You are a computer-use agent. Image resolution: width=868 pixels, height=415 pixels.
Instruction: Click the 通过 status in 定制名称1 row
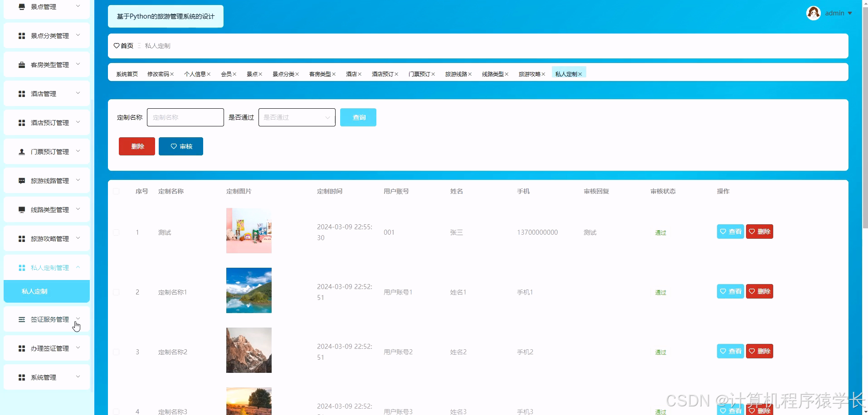pos(661,293)
